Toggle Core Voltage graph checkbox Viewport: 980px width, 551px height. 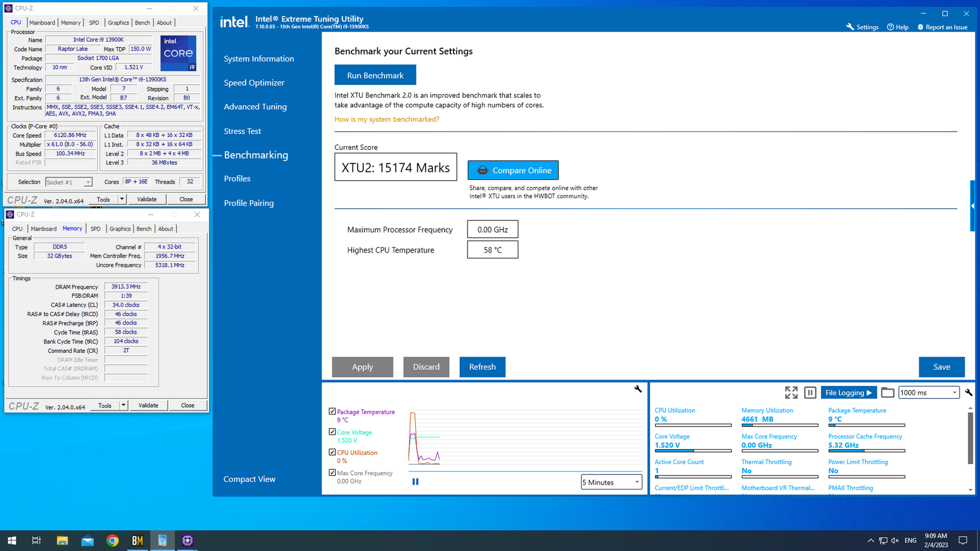click(332, 432)
